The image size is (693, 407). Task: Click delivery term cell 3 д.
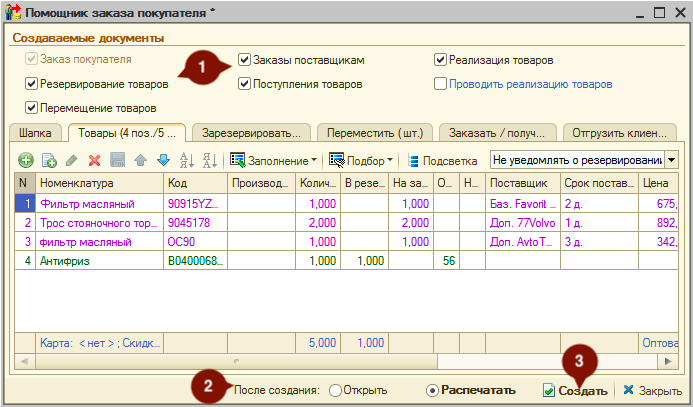[x=599, y=242]
